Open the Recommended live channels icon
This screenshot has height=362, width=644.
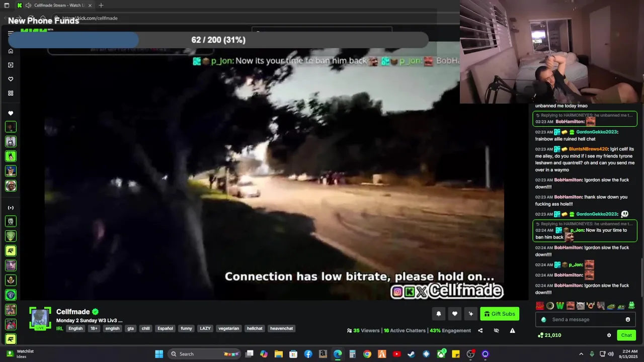(x=11, y=208)
